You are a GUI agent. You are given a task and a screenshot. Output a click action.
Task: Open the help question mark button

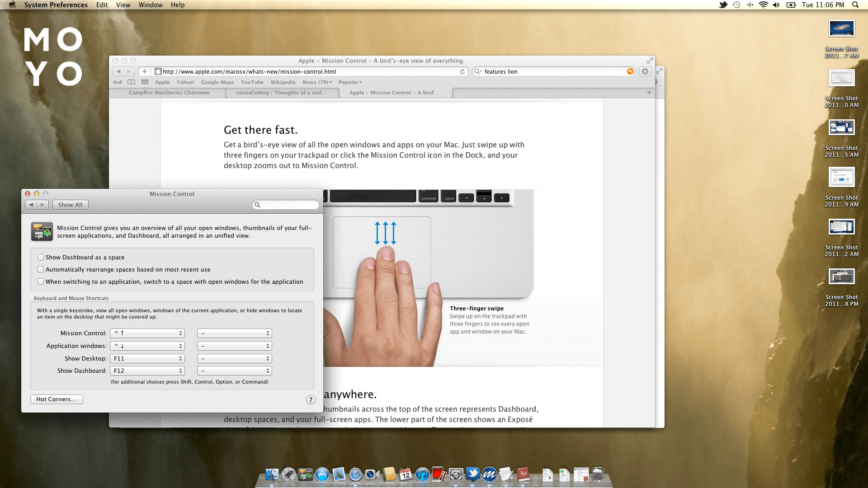(x=311, y=399)
